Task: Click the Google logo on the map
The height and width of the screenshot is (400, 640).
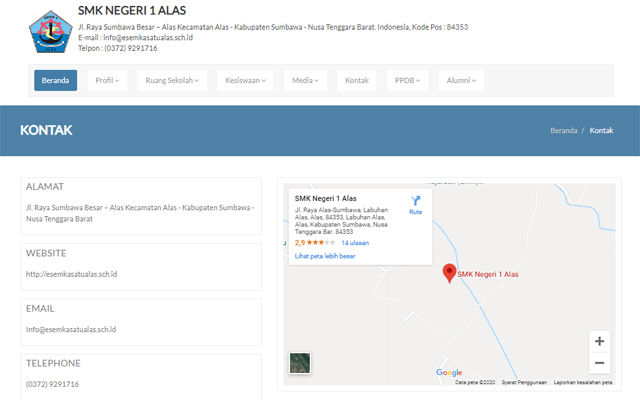Action: [449, 373]
